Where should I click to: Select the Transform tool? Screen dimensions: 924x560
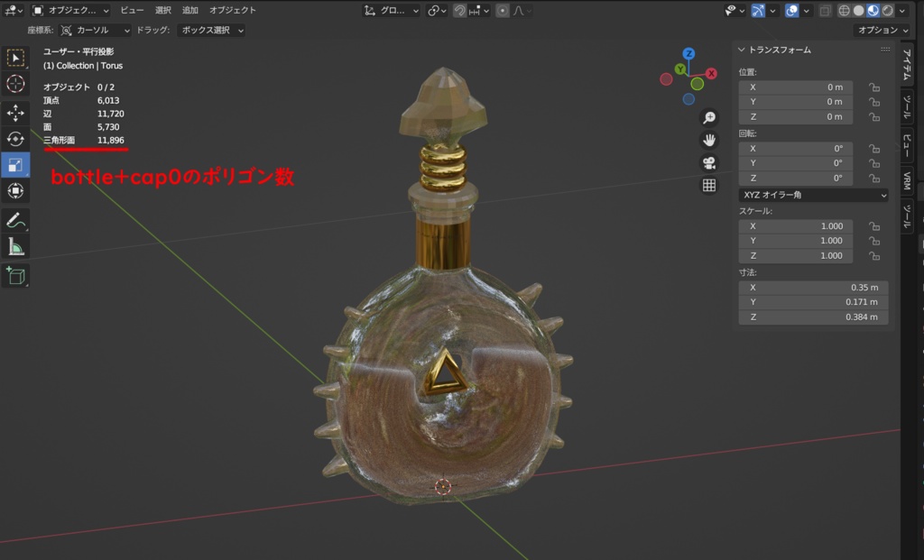[x=15, y=191]
